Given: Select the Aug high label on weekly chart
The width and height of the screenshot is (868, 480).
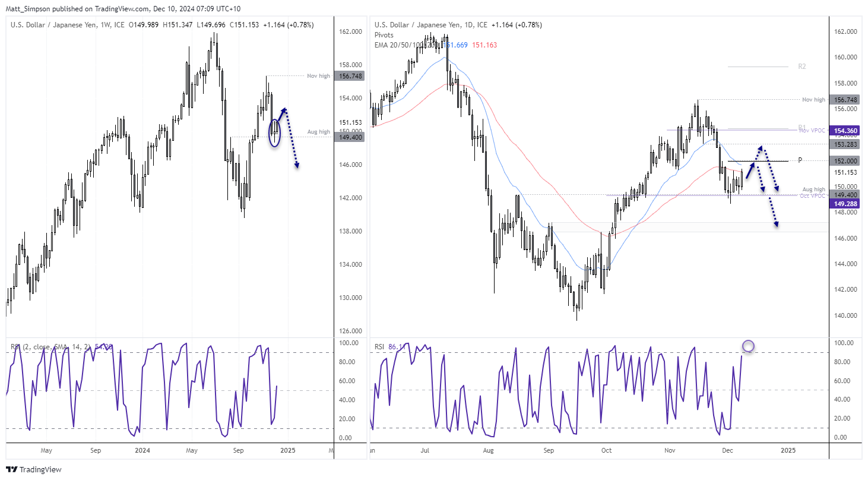Looking at the screenshot, I should (318, 132).
